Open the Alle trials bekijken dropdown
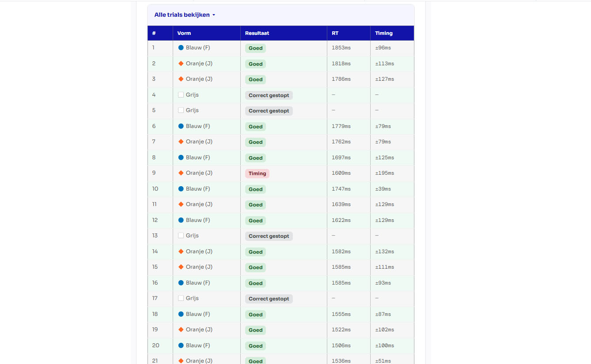The height and width of the screenshot is (364, 591). point(184,15)
